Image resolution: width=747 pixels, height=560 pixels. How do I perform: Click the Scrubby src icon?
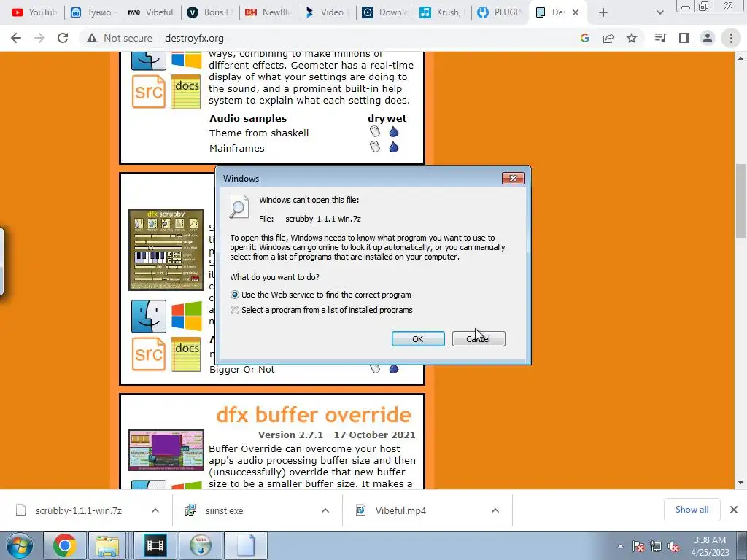point(149,354)
